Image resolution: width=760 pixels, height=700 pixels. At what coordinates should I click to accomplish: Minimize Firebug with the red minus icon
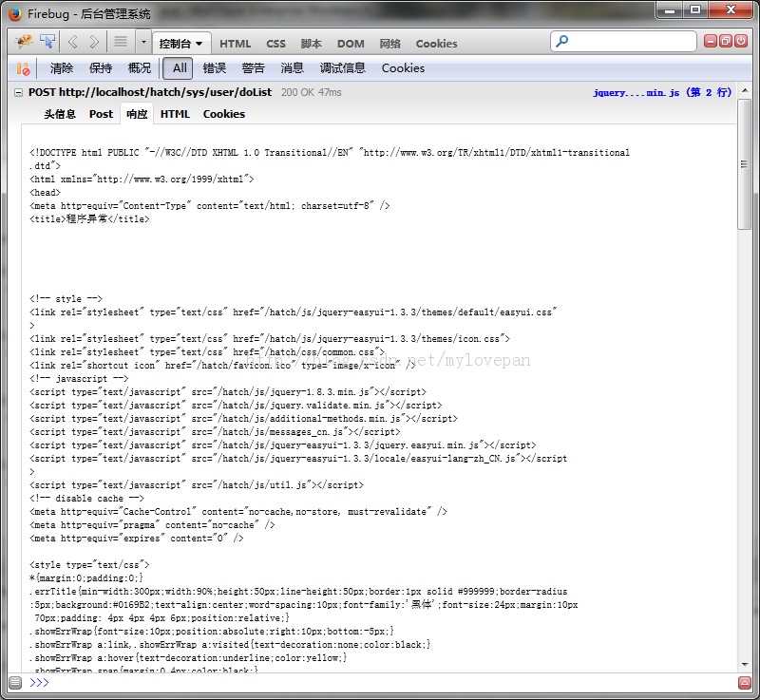click(710, 41)
